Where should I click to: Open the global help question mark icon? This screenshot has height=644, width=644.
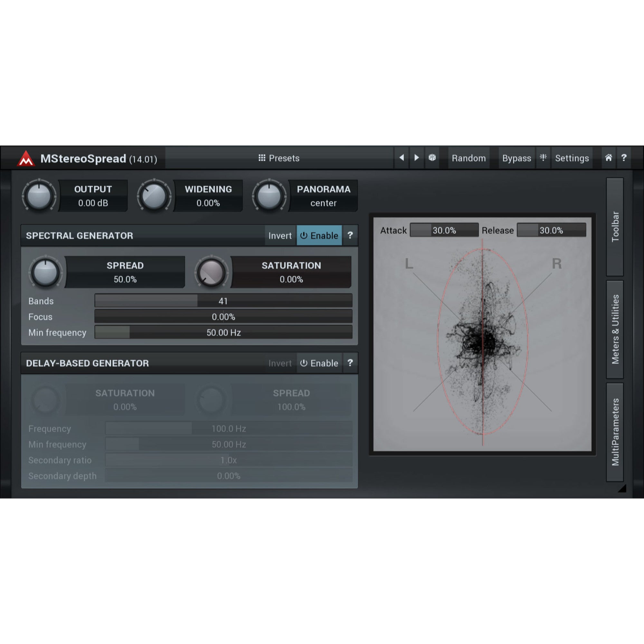[624, 158]
